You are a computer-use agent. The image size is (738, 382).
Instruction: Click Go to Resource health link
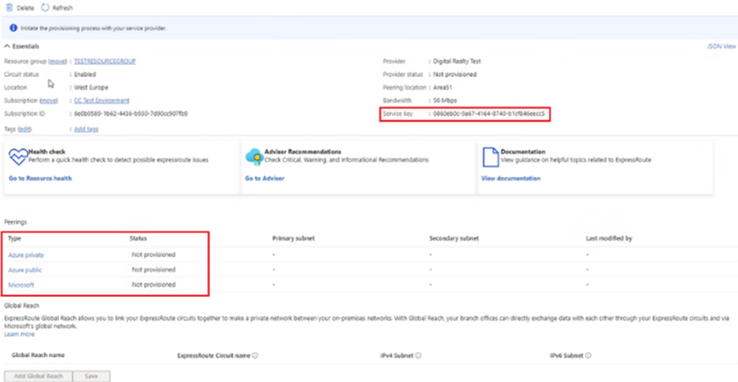[x=40, y=178]
